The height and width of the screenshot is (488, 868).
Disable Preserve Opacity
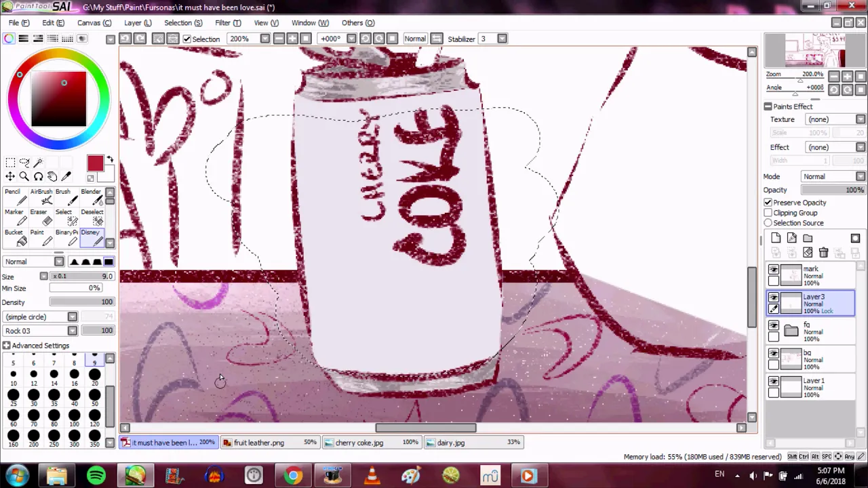(768, 203)
